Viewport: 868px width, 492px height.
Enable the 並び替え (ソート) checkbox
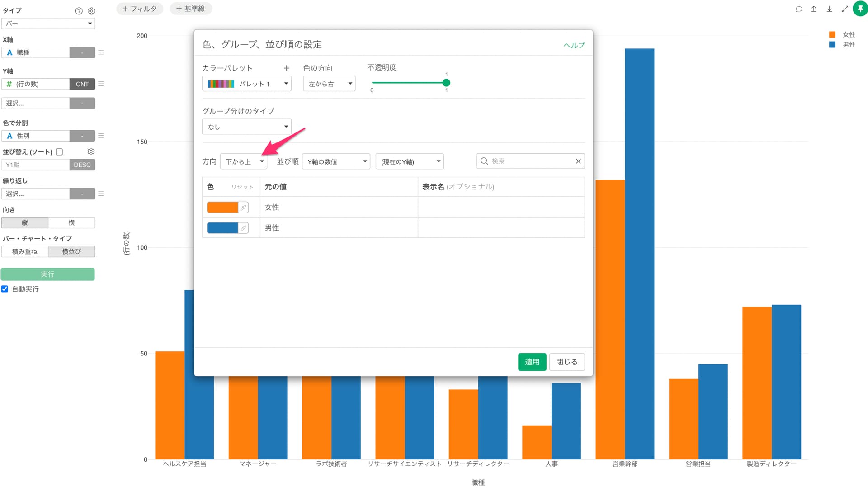tap(59, 152)
